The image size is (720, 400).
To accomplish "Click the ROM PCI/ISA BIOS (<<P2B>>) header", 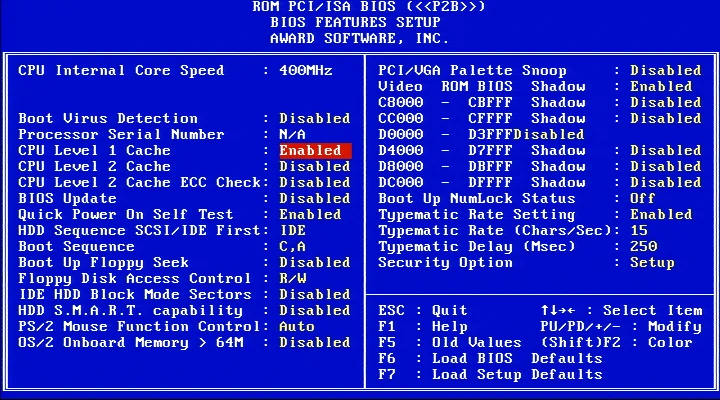I will tap(369, 6).
